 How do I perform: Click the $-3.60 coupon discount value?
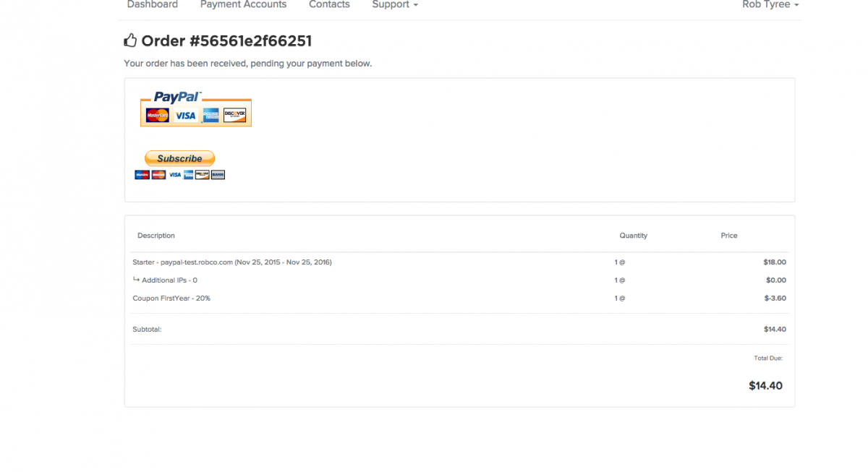(x=775, y=298)
